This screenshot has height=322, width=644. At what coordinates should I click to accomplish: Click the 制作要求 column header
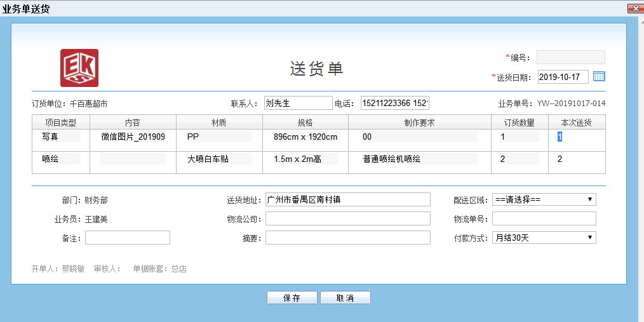click(x=419, y=123)
